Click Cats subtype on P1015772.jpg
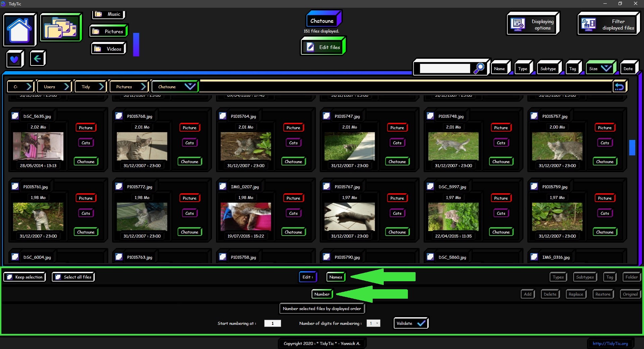Viewport: 644px width, 349px height. point(190,213)
